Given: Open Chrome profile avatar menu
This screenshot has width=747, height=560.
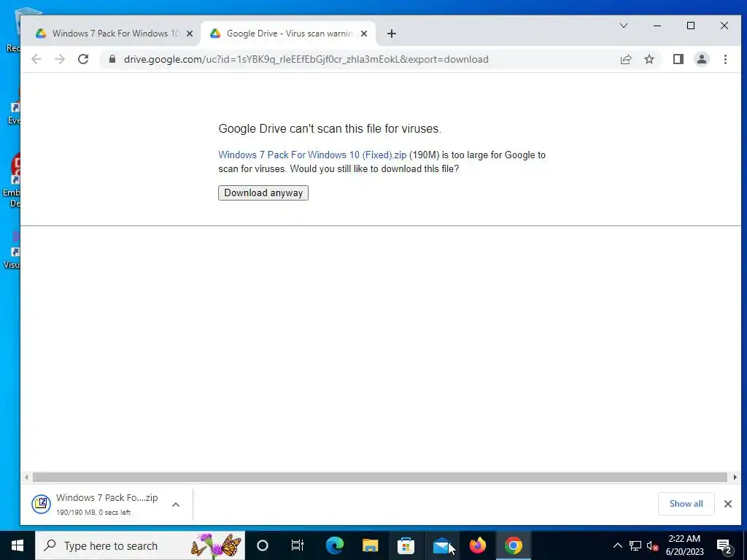Looking at the screenshot, I should (x=701, y=59).
